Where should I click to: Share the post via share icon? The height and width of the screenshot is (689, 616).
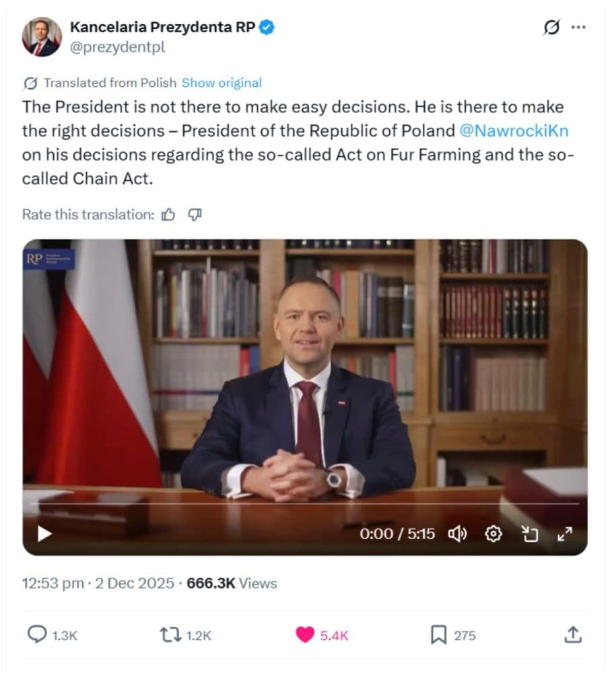pyautogui.click(x=572, y=634)
